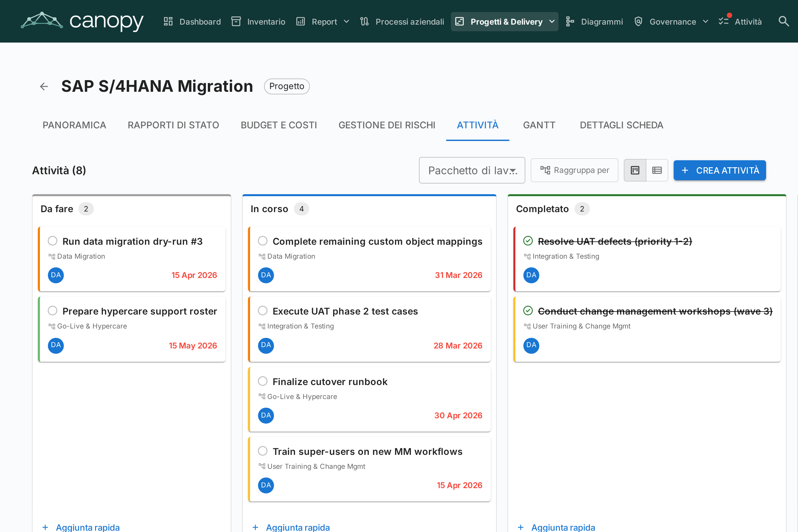The image size is (798, 532).
Task: Switch to kanban board view icon
Action: coord(635,170)
